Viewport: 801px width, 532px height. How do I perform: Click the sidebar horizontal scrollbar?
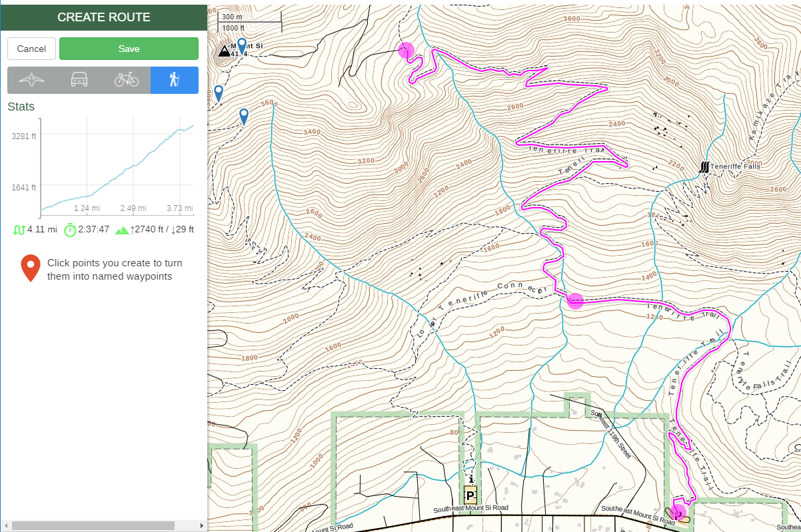93,526
